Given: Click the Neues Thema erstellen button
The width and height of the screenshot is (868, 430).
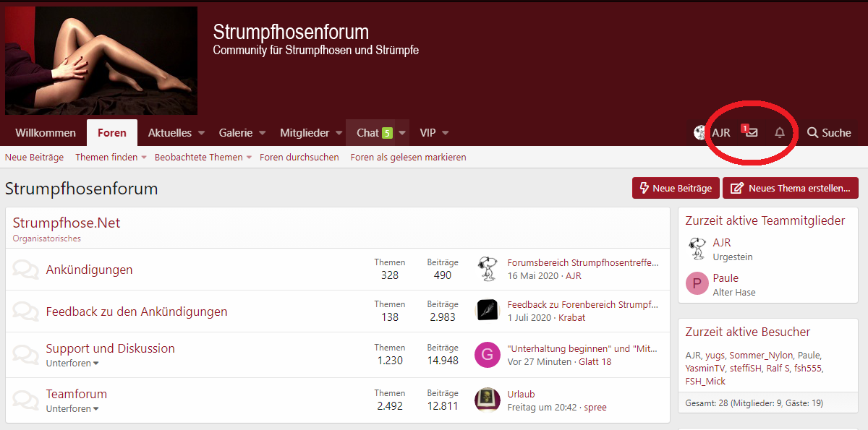Looking at the screenshot, I should coord(791,188).
